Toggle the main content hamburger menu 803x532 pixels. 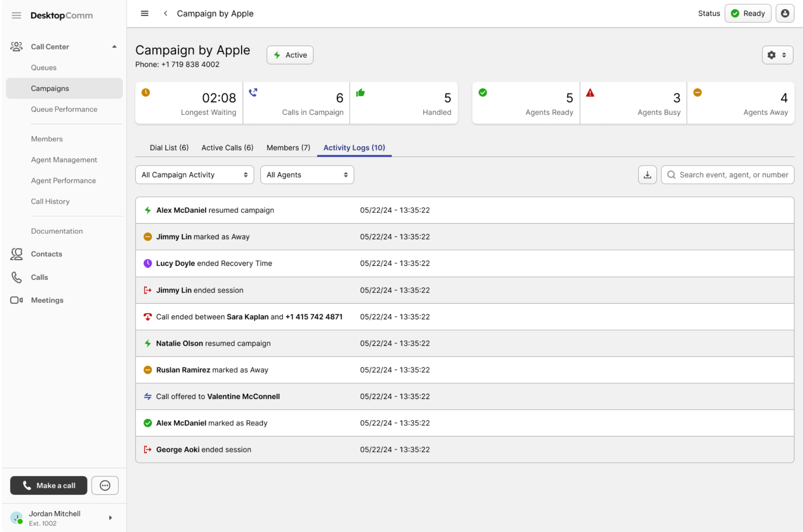(x=144, y=14)
